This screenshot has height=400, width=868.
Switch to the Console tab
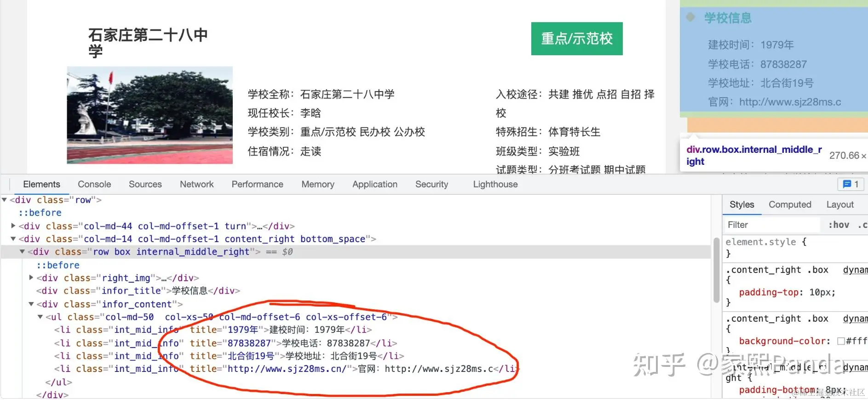pos(94,184)
